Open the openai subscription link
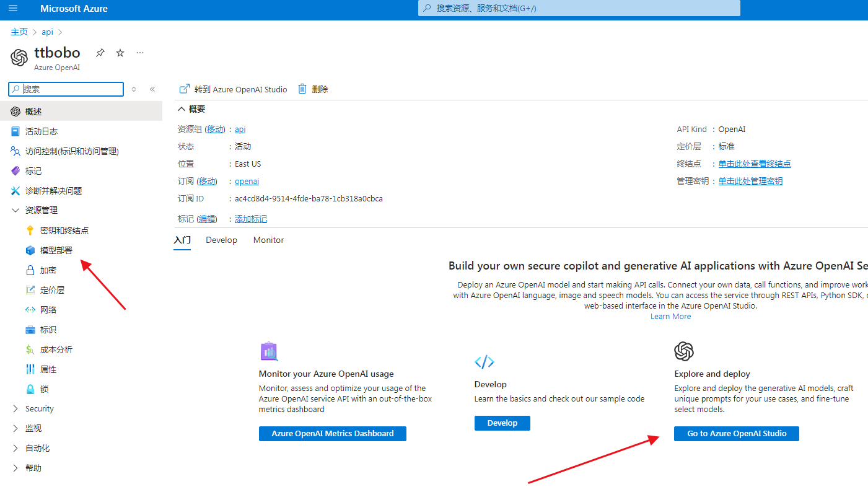This screenshot has width=868, height=492. (247, 182)
